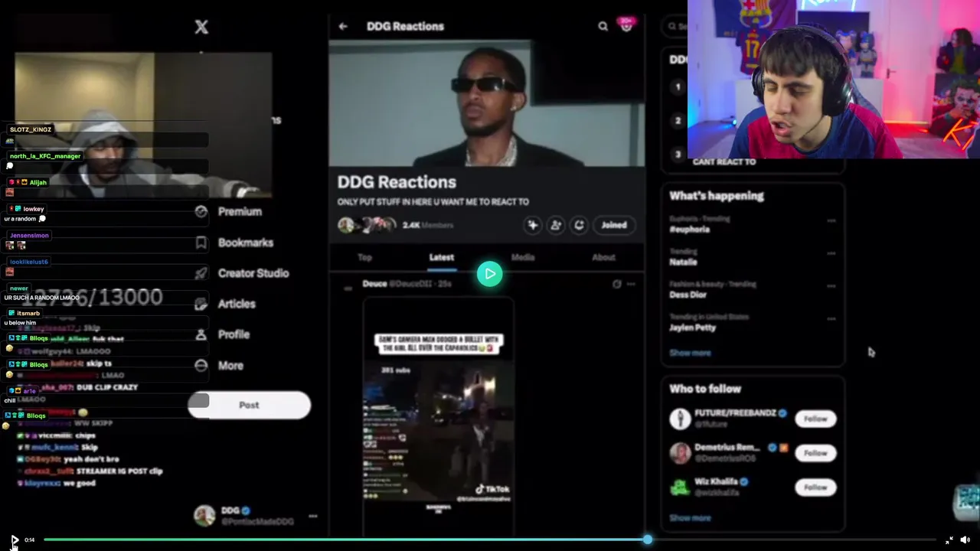
Task: Click the Jaylen Petty trending topic
Action: pyautogui.click(x=693, y=328)
